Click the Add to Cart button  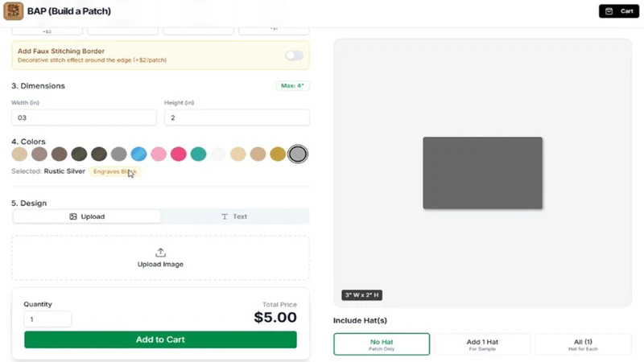[x=160, y=339]
